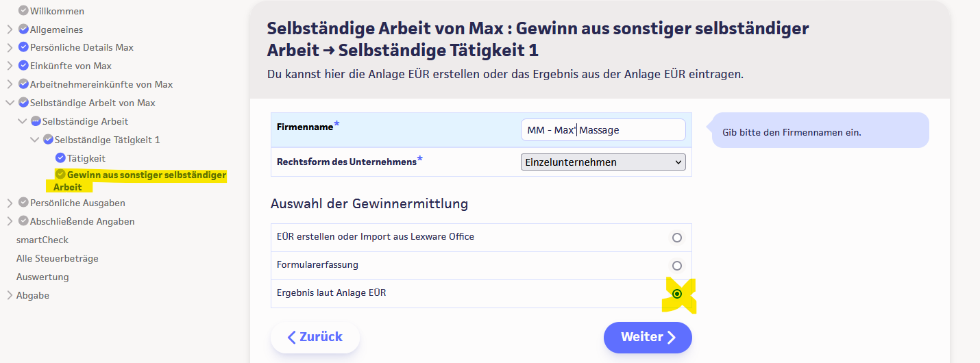Viewport: 980px width, 363px height.
Task: Click the Zurück button
Action: (315, 337)
